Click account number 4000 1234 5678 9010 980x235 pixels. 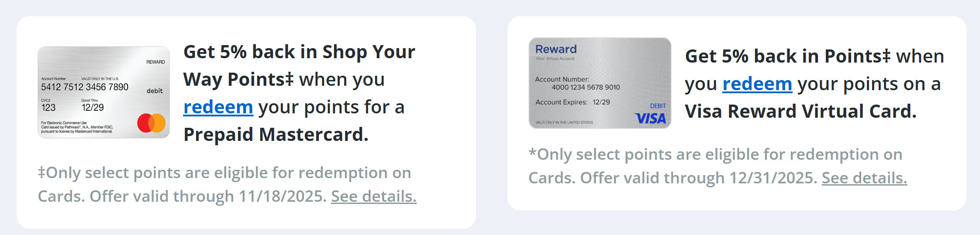[586, 88]
